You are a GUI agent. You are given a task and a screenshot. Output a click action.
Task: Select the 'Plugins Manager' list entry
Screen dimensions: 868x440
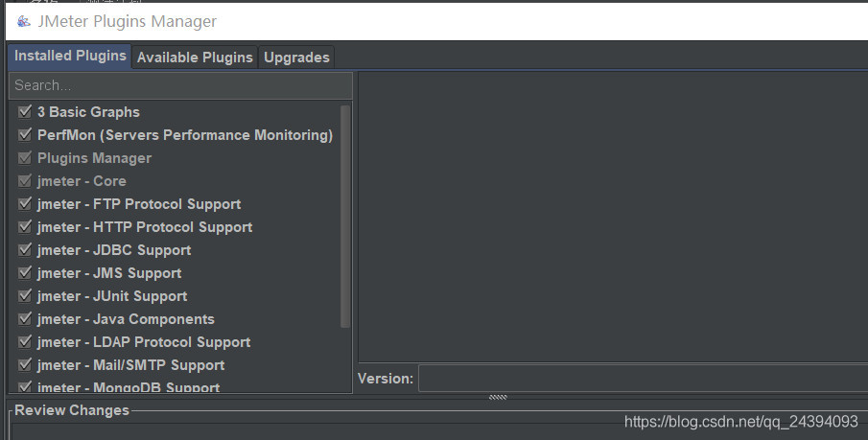point(94,158)
